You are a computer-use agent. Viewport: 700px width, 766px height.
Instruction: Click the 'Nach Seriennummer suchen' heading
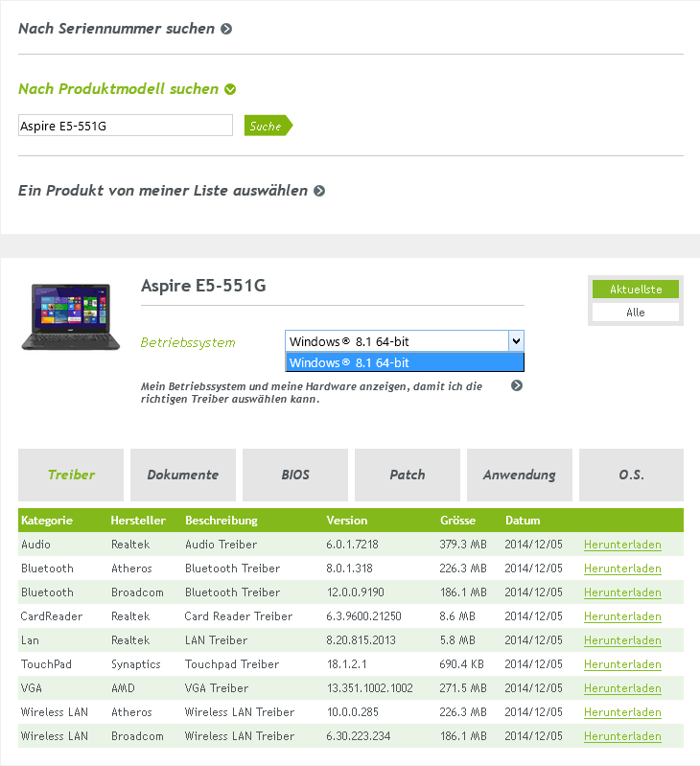tap(116, 29)
